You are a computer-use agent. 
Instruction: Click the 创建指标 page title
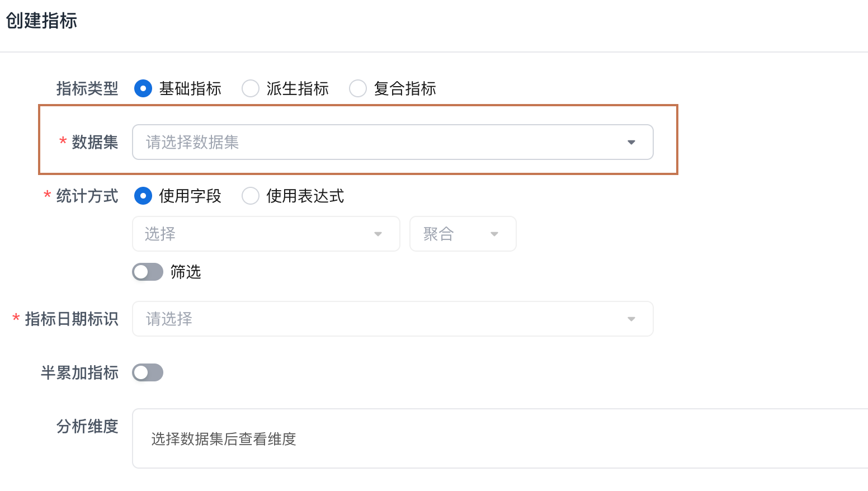pos(41,21)
